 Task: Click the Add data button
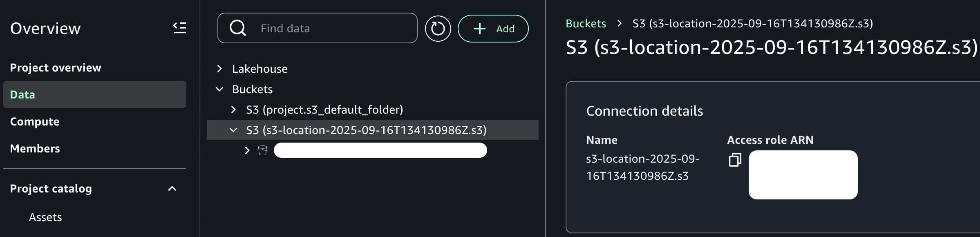493,29
